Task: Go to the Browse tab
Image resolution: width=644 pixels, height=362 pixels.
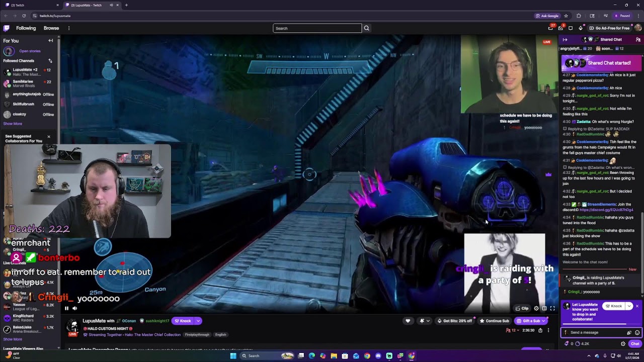Action: (51, 28)
